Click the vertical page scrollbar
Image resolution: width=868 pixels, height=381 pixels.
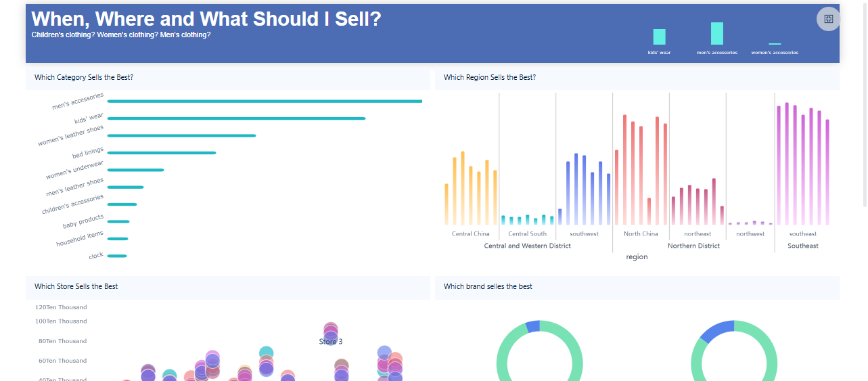click(x=864, y=102)
